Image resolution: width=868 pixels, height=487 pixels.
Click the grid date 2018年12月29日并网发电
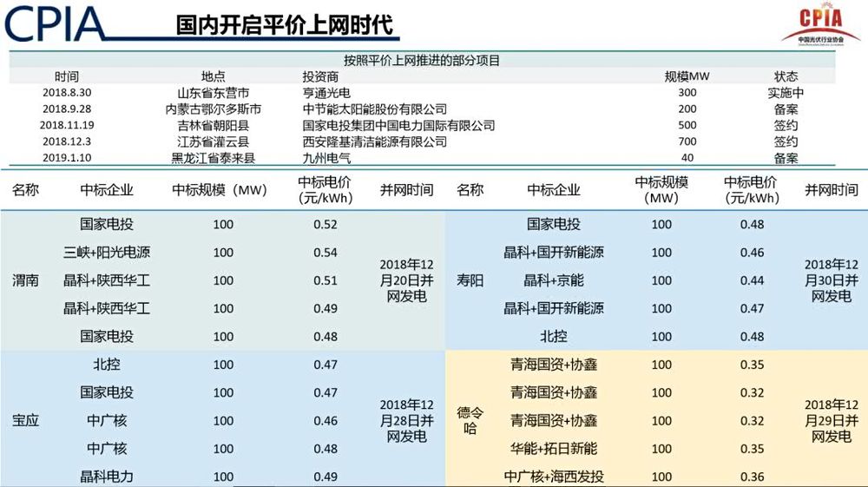pyautogui.click(x=831, y=420)
